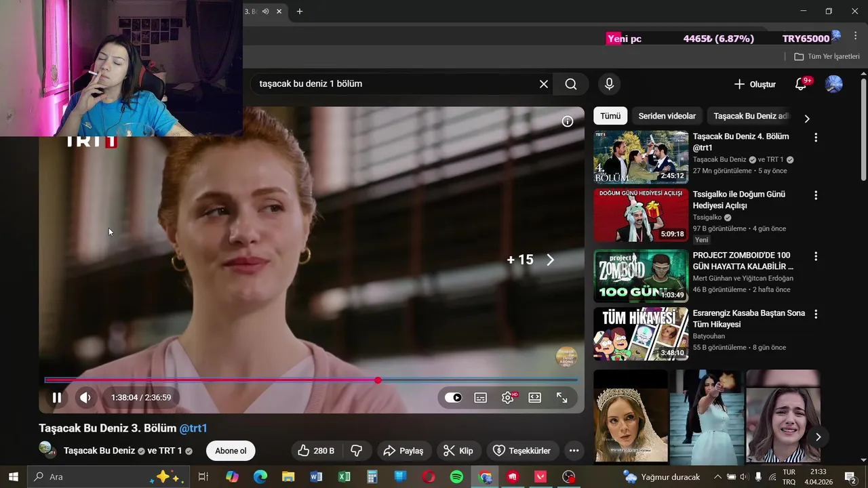
Task: Click the Oluştur create button
Action: click(x=755, y=84)
